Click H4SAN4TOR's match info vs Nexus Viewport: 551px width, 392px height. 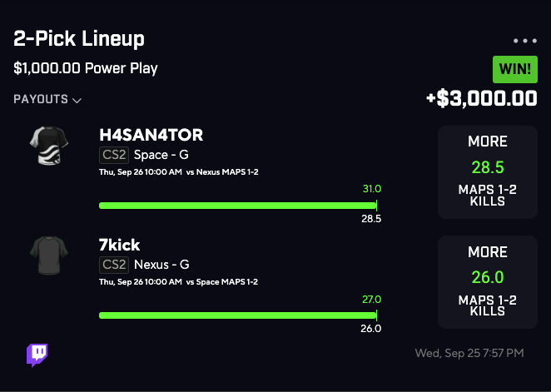pyautogui.click(x=178, y=171)
